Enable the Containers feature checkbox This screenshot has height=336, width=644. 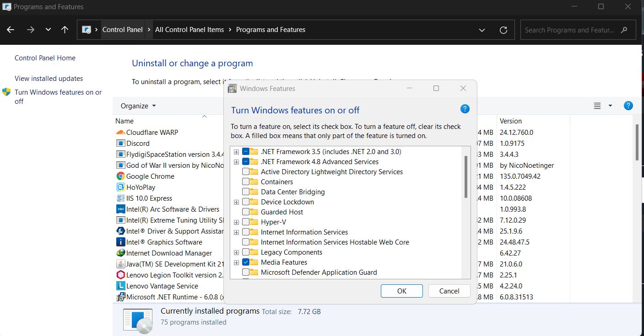(x=246, y=182)
